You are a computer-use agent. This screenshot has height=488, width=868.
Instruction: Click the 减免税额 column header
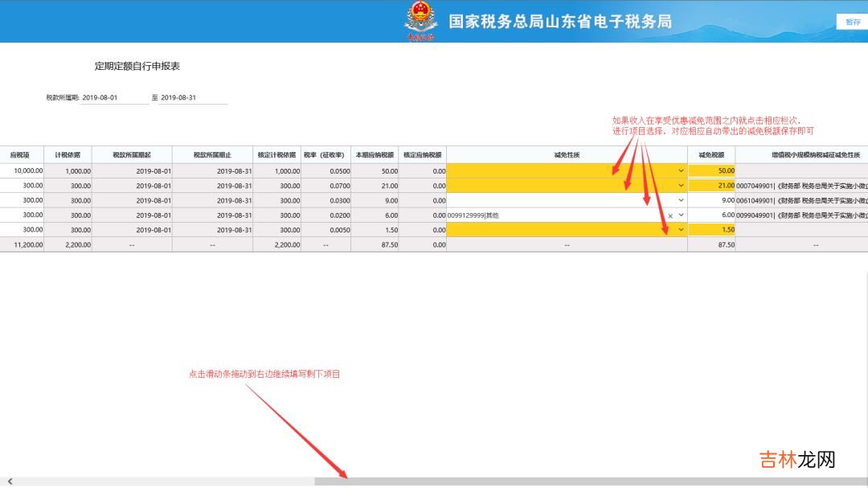point(711,155)
